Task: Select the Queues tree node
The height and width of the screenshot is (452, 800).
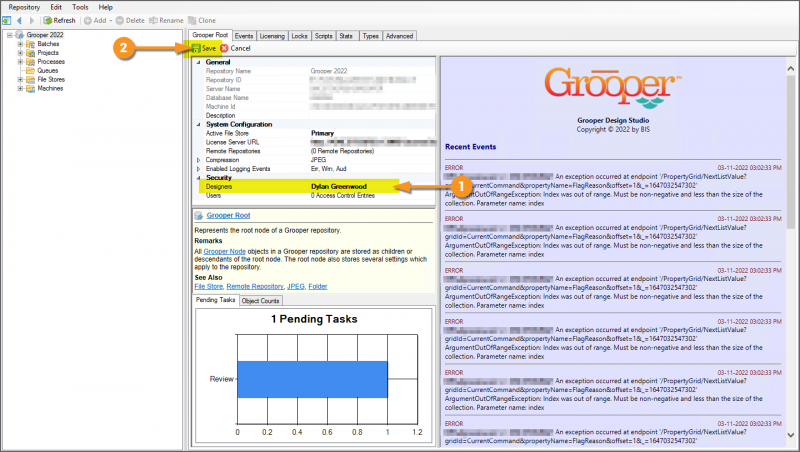Action: point(47,70)
